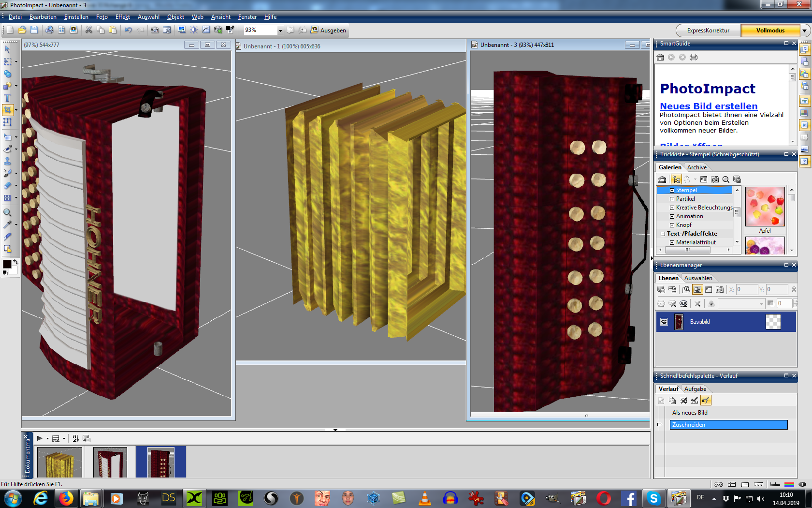The height and width of the screenshot is (508, 812).
Task: Undo the last action
Action: [x=129, y=30]
